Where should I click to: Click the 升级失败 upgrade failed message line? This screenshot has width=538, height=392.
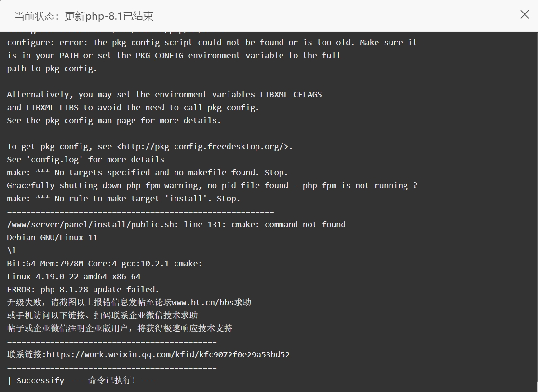[129, 302]
